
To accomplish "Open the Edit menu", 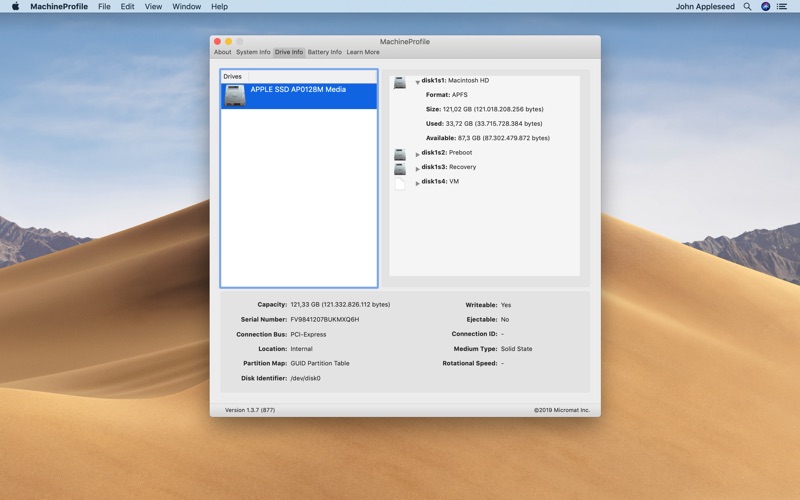I will pos(128,7).
